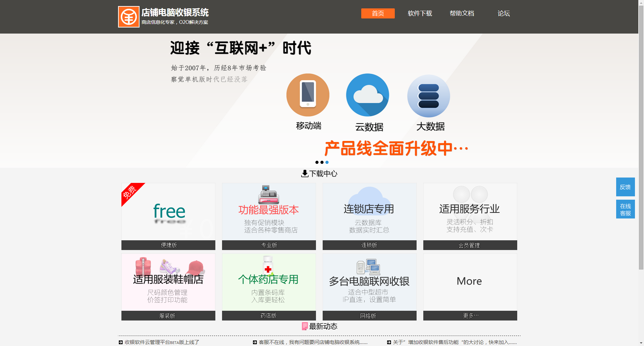The width and height of the screenshot is (644, 346).
Task: Switch to the 软件下载 menu item
Action: 420,13
